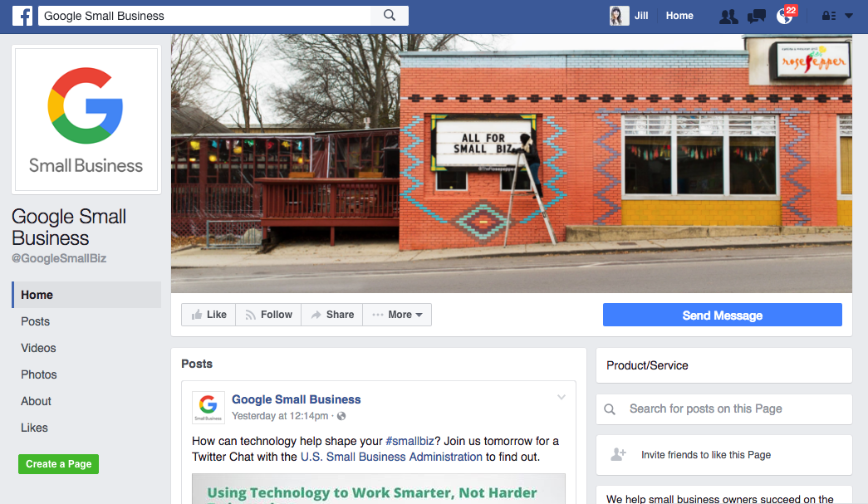Open the account dropdown arrow
The height and width of the screenshot is (504, 868).
(x=849, y=16)
